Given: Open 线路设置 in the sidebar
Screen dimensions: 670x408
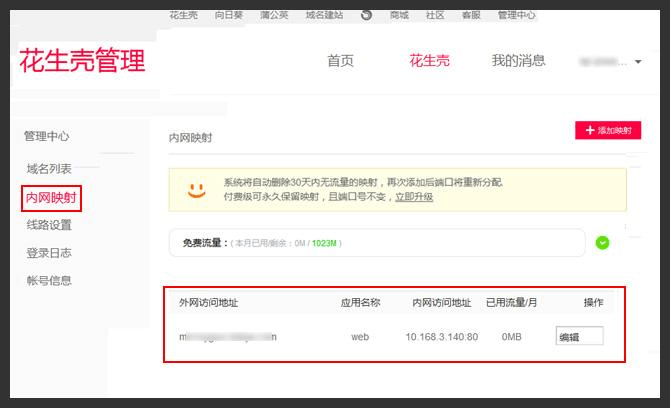Looking at the screenshot, I should pyautogui.click(x=49, y=225).
